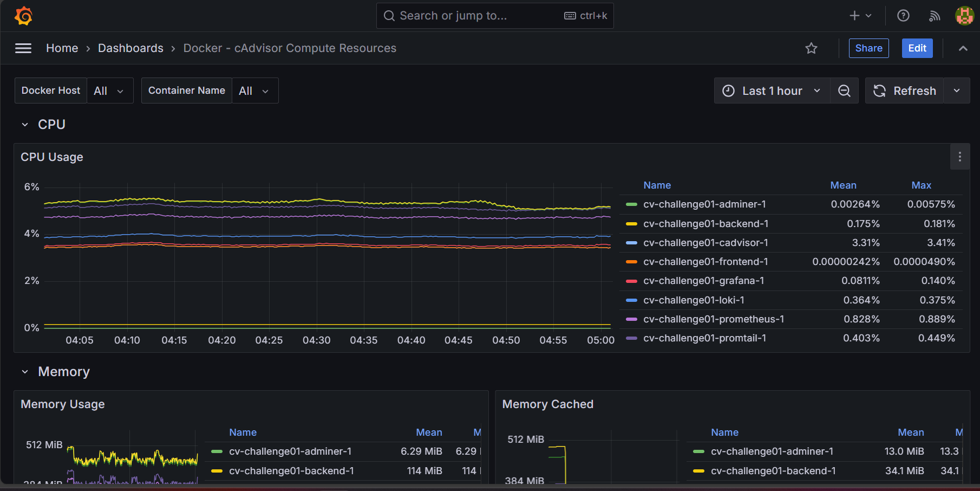Viewport: 980px width, 491px height.
Task: Collapse the top bar with chevron
Action: click(x=963, y=48)
